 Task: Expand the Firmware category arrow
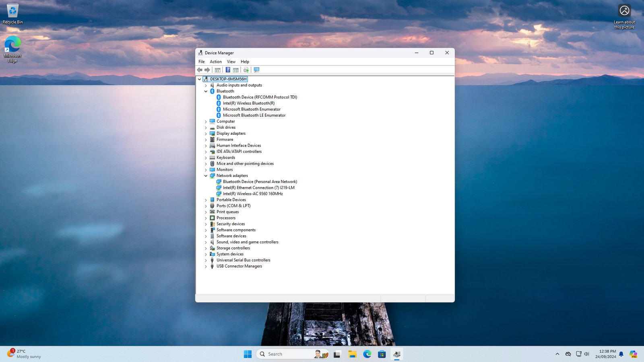point(206,140)
